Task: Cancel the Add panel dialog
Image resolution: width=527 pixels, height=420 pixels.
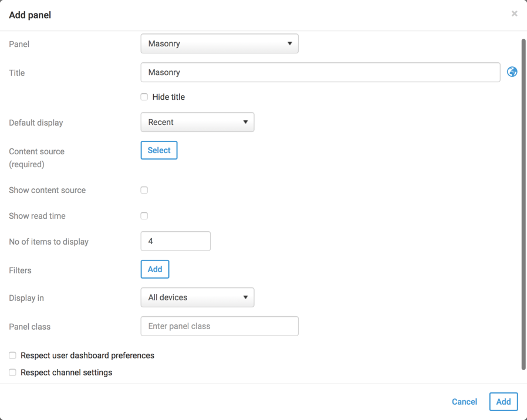Action: (x=464, y=402)
